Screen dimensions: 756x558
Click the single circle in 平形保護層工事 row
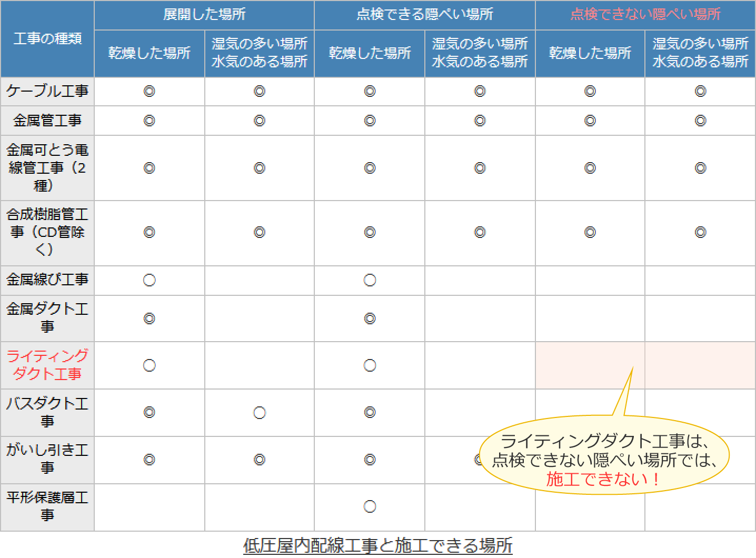pos(370,506)
